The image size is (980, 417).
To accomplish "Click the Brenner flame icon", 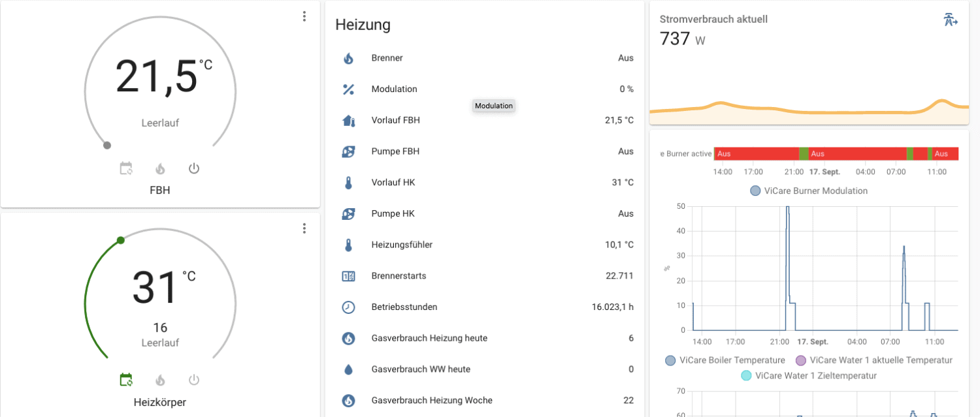I will tap(348, 58).
